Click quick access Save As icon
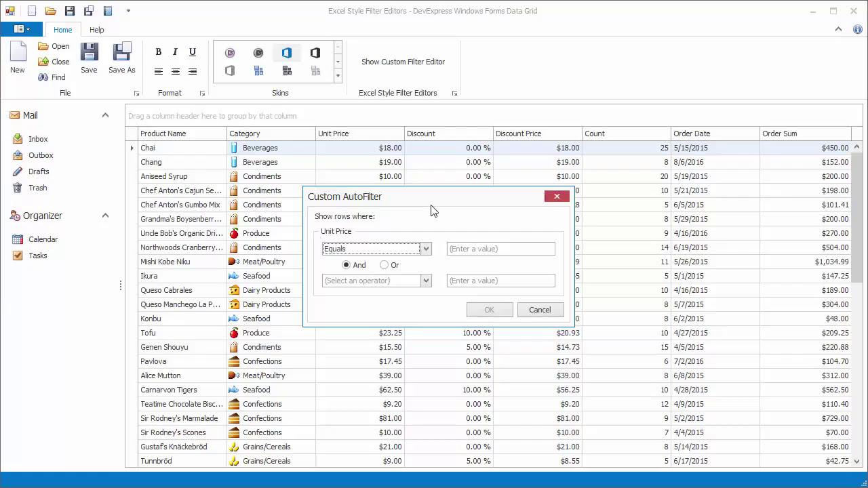 click(x=89, y=11)
